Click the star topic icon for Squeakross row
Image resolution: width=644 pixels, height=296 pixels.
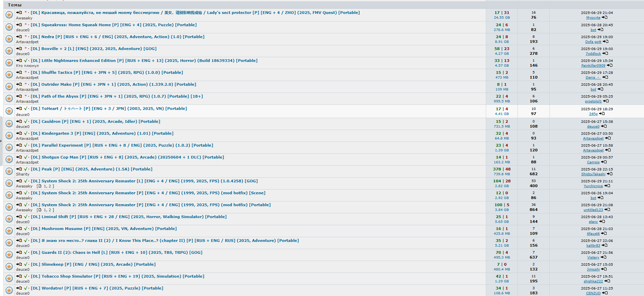coord(9,27)
